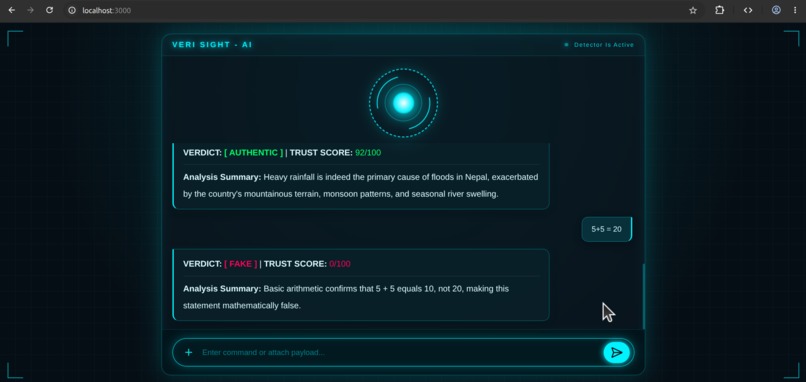Open the browser profile avatar
Screen dimensions: 806x382
[x=776, y=10]
